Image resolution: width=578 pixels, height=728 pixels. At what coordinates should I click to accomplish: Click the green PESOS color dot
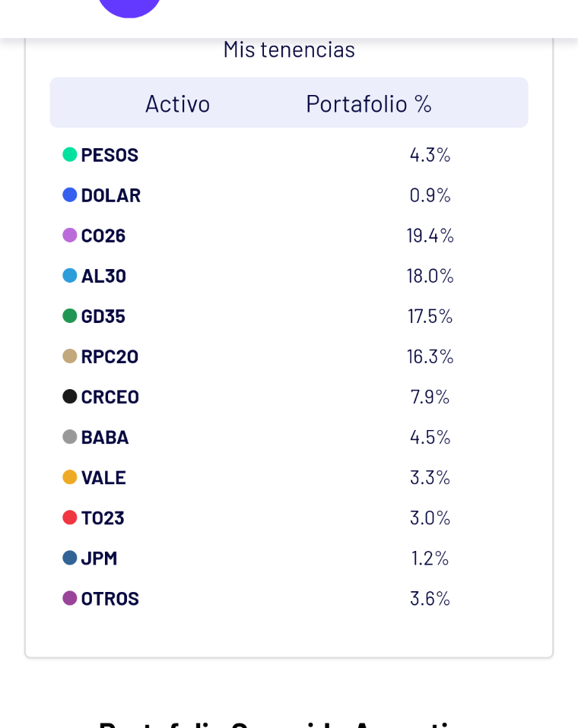coord(70,155)
